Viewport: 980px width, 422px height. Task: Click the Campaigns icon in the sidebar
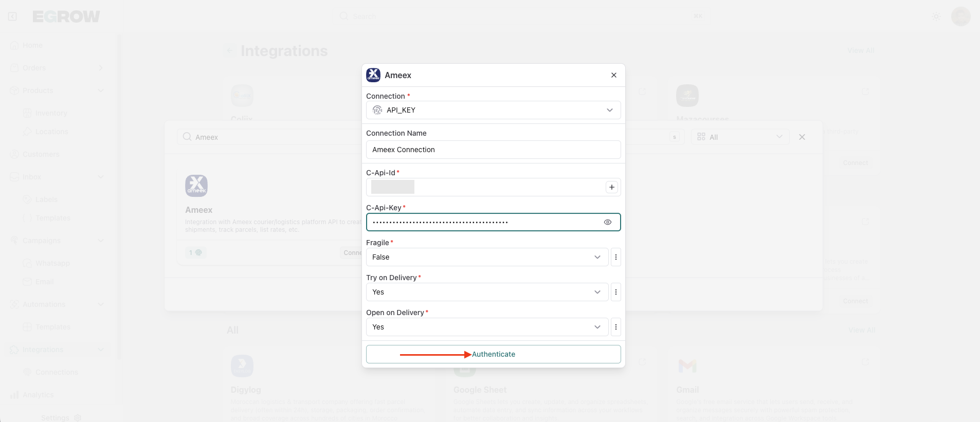click(x=14, y=241)
